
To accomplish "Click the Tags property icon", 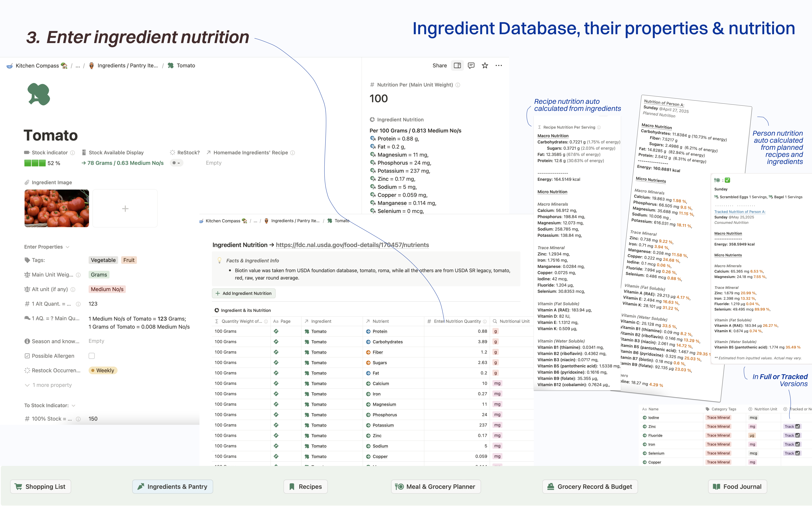I will (x=27, y=260).
